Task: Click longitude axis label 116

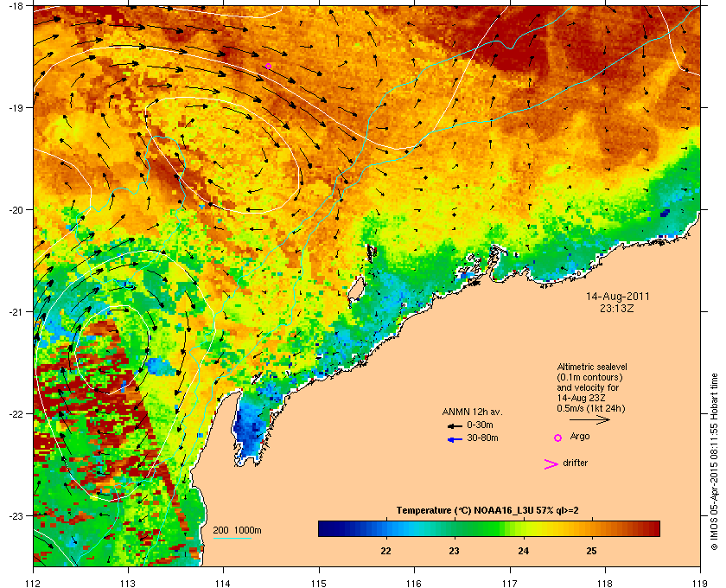Action: [414, 583]
